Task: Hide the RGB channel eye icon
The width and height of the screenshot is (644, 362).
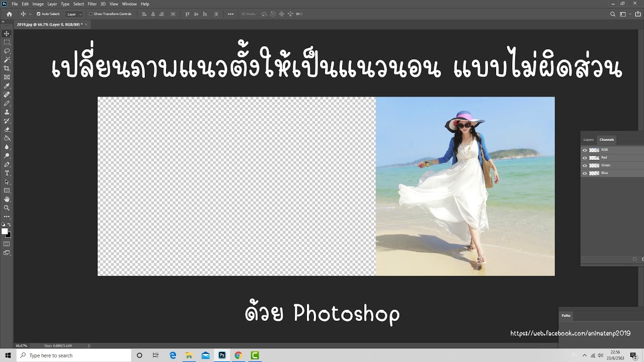Action: (x=585, y=150)
